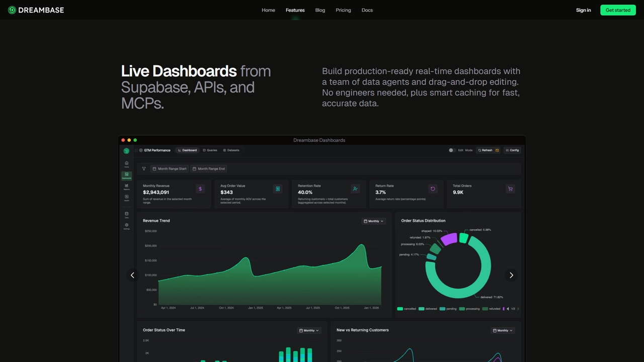Click the Order Status Distribution title
The height and width of the screenshot is (362, 644).
tap(423, 221)
